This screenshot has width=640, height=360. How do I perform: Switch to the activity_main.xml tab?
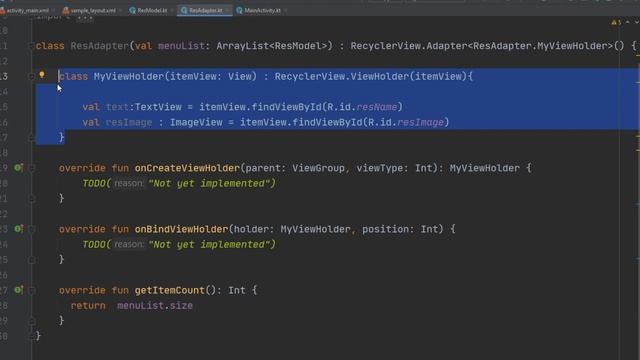27,10
